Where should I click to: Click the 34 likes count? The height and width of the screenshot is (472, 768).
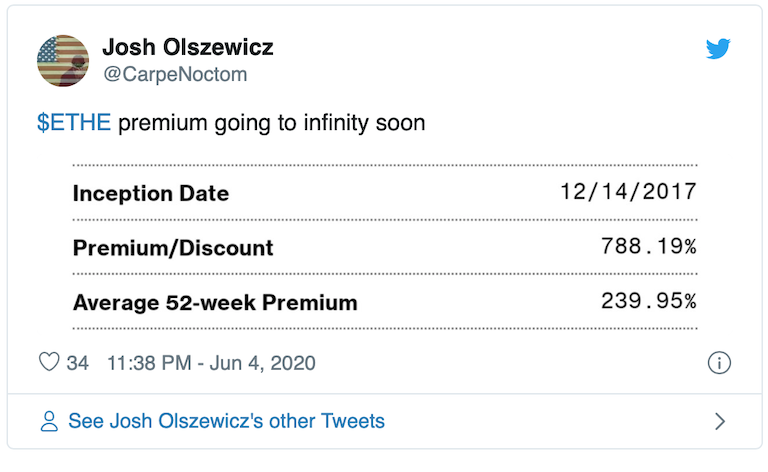coord(78,362)
